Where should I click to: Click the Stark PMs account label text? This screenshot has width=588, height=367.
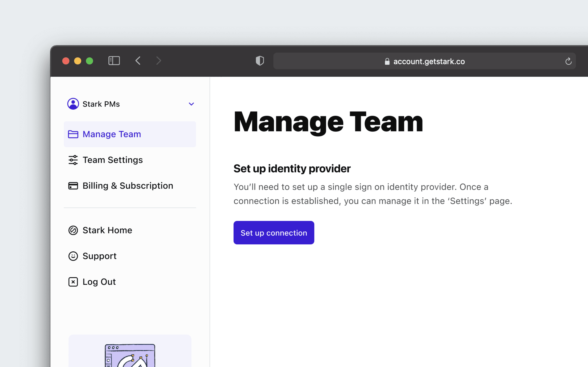pyautogui.click(x=101, y=104)
